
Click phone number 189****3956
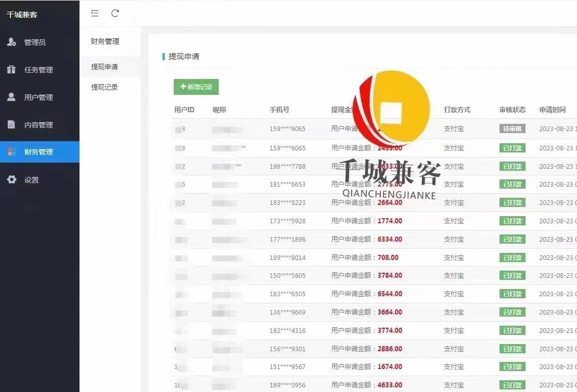click(x=287, y=385)
